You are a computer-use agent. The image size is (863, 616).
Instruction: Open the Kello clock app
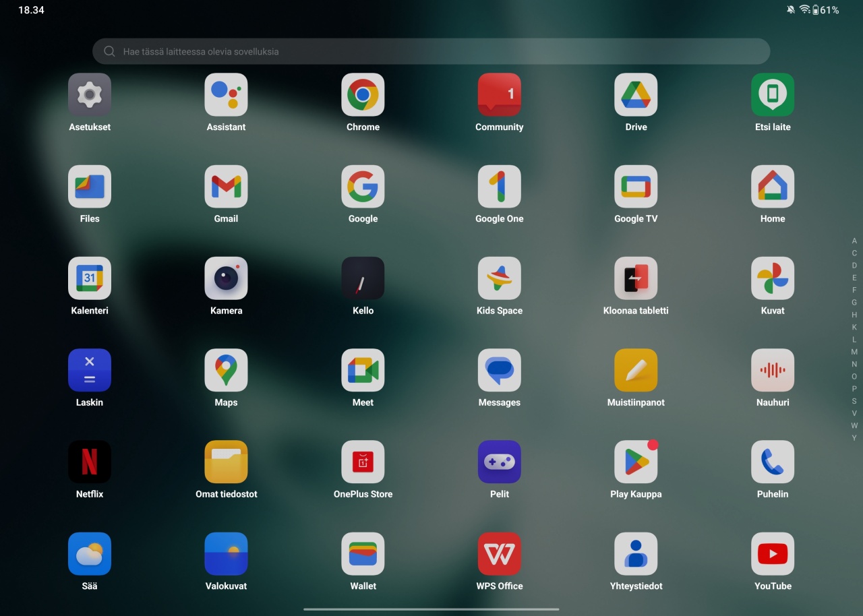(363, 278)
